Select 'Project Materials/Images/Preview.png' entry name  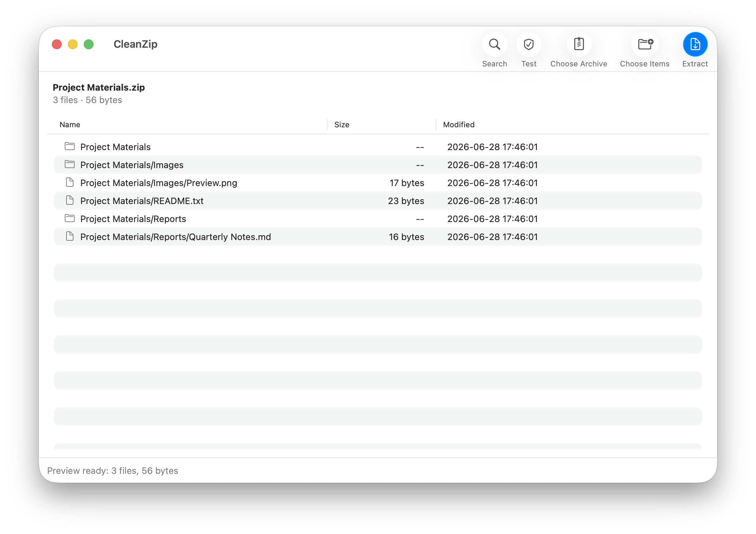[x=159, y=183]
